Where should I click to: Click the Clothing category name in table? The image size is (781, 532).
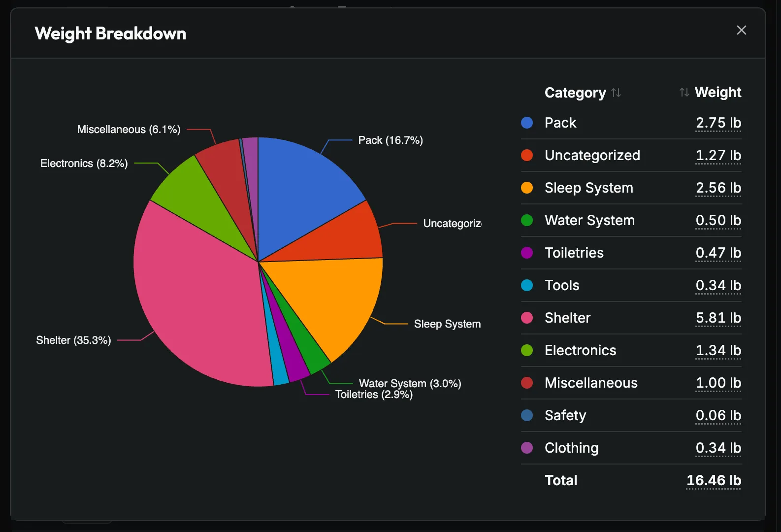[572, 448]
